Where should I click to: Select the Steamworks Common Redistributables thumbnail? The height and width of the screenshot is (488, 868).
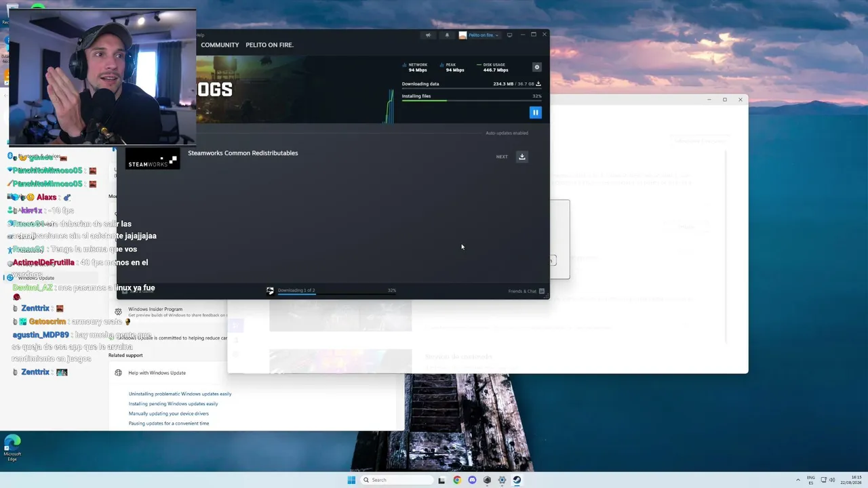[153, 159]
